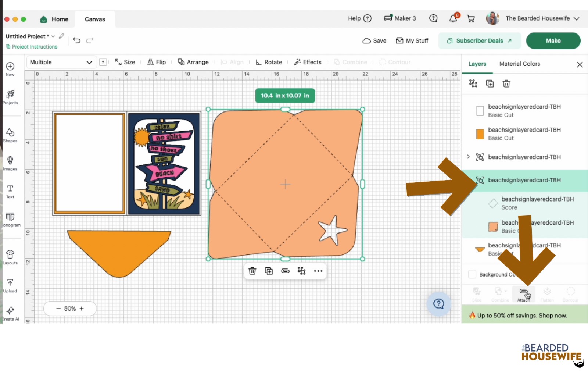Open notifications bell
The width and height of the screenshot is (588, 374).
point(453,18)
